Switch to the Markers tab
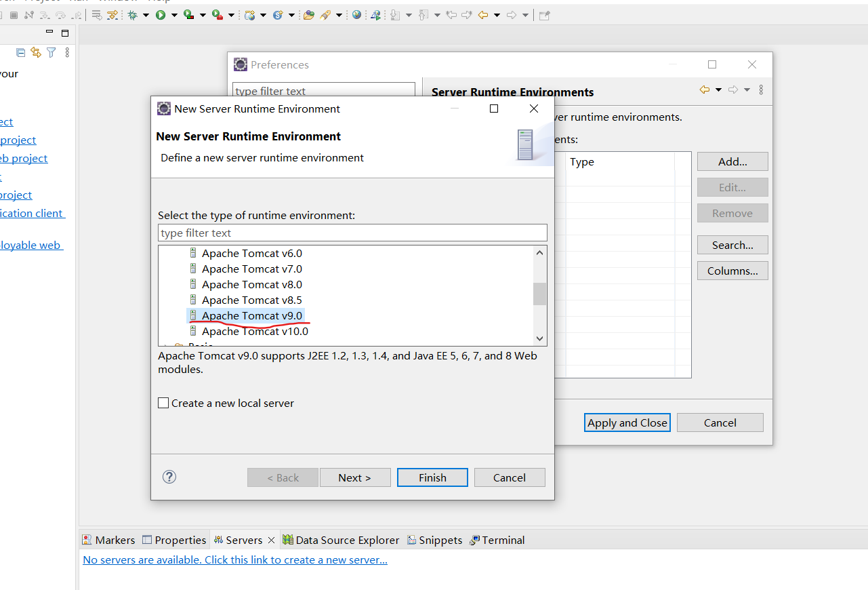Screen dimensions: 868x590 click(108, 540)
